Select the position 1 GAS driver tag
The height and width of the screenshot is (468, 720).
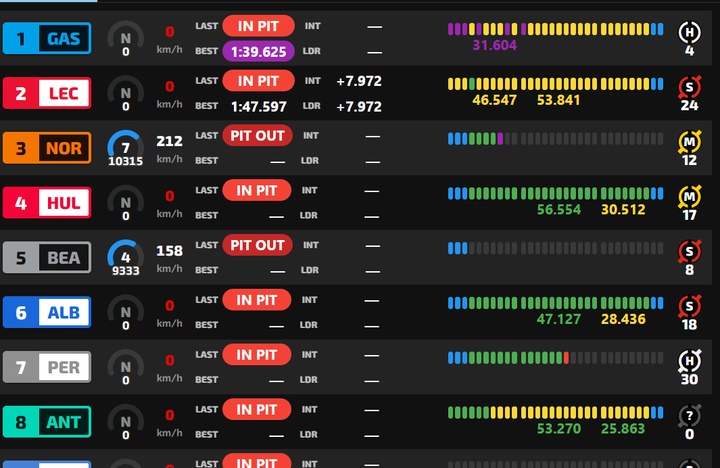(x=47, y=40)
